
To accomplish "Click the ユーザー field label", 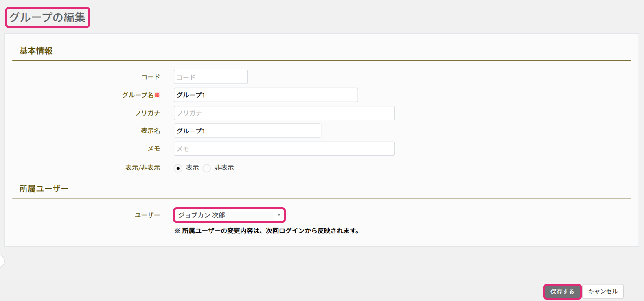I will [x=147, y=215].
